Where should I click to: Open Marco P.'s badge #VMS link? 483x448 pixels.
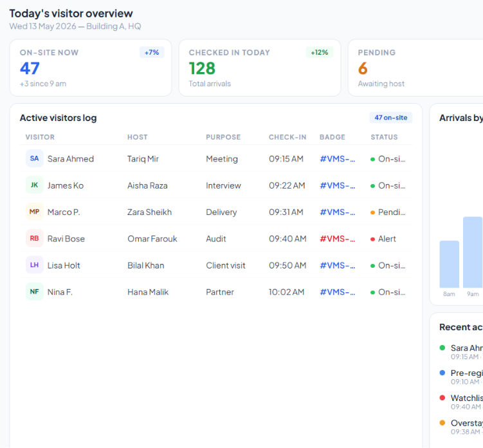(337, 212)
